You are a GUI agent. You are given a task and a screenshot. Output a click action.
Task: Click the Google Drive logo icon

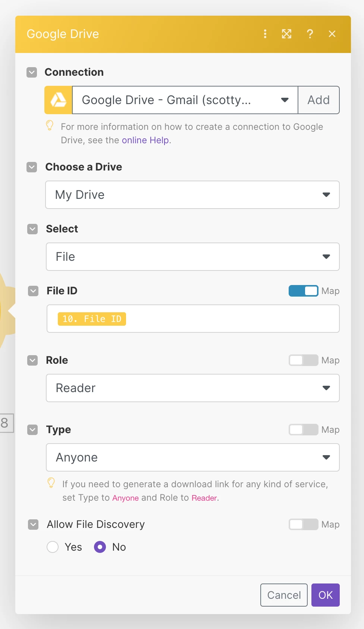pyautogui.click(x=59, y=100)
